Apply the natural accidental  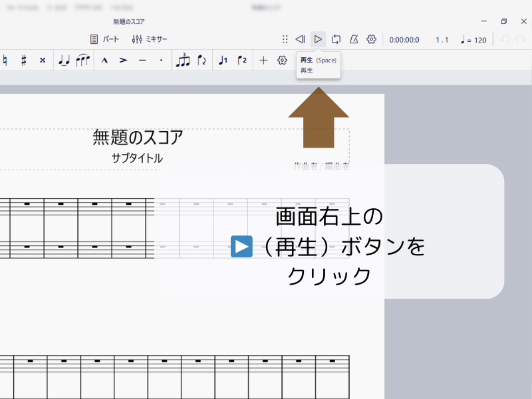(x=5, y=59)
